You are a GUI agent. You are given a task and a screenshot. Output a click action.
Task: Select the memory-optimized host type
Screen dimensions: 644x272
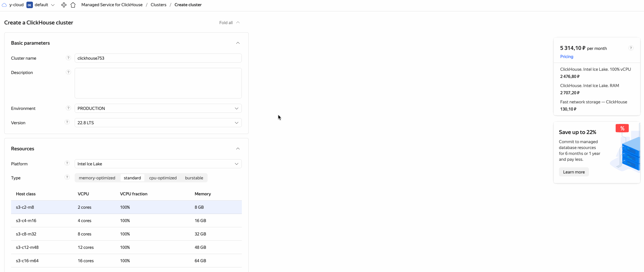[x=97, y=178]
